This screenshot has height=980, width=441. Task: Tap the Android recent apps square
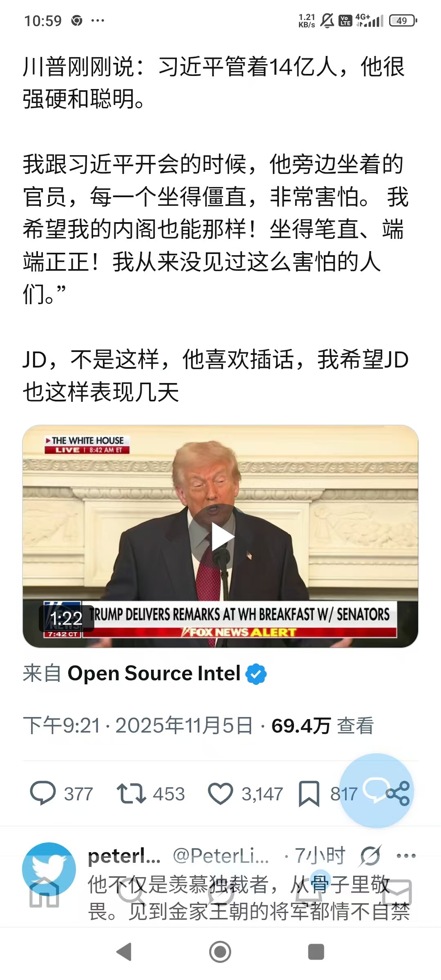click(x=316, y=952)
